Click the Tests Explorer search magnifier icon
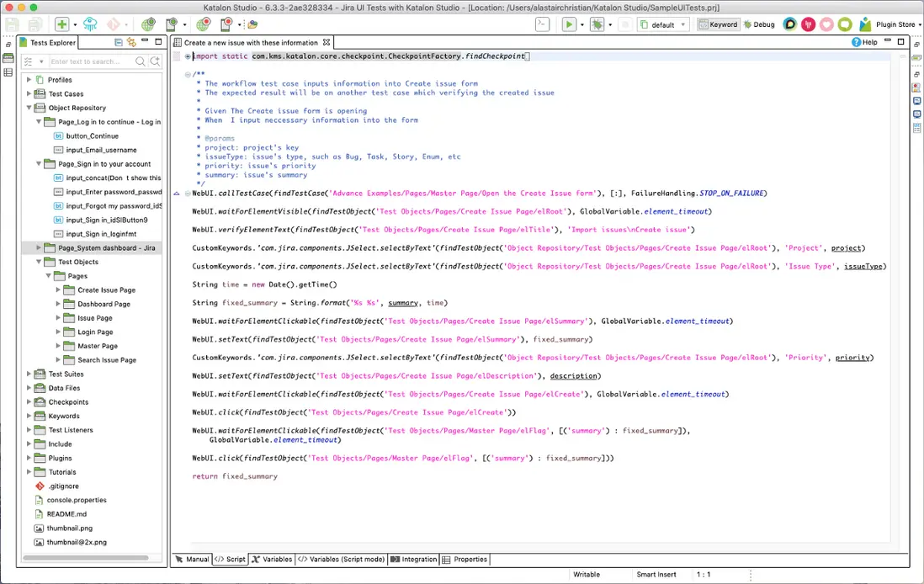 click(141, 61)
